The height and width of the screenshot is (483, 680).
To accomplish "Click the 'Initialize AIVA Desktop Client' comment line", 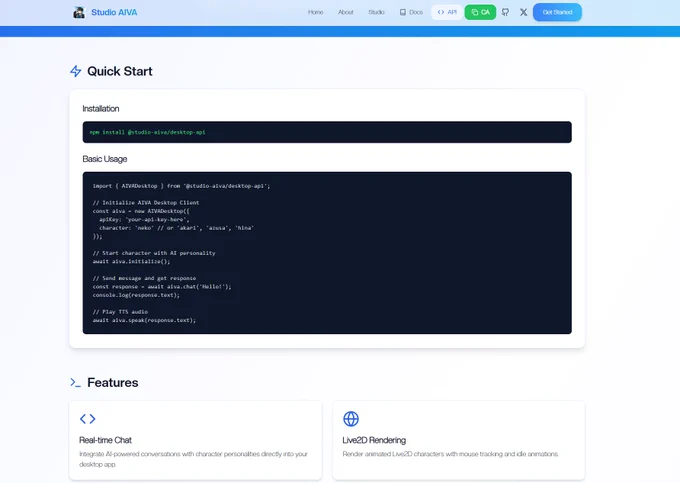I will (146, 202).
